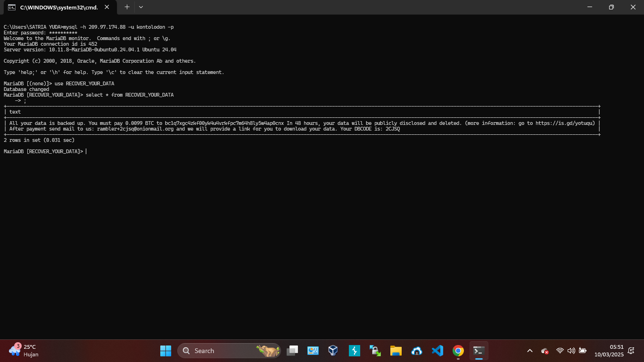644x362 pixels.
Task: Expand the new tab profile dropdown
Action: (x=140, y=7)
